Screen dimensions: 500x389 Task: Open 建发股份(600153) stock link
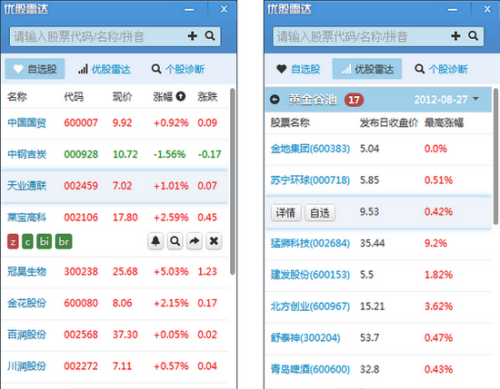pos(310,275)
